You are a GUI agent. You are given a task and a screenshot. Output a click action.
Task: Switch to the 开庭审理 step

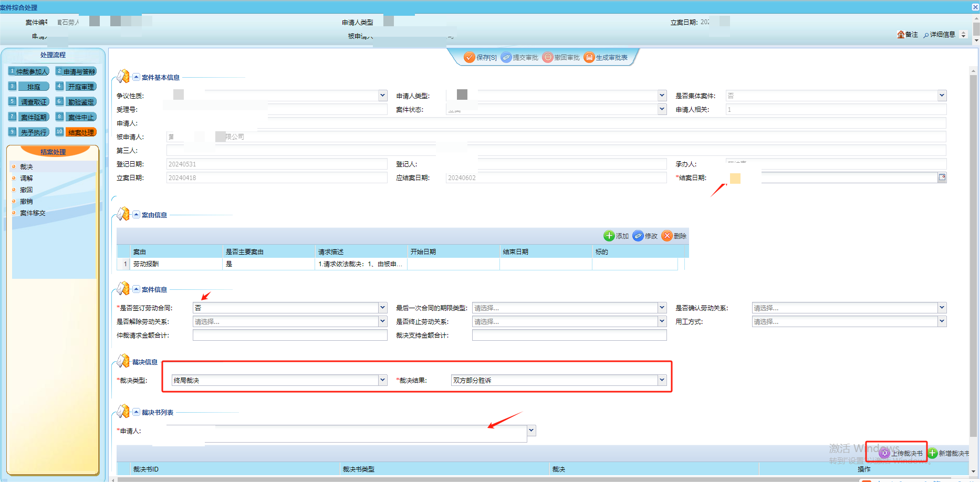tap(81, 87)
